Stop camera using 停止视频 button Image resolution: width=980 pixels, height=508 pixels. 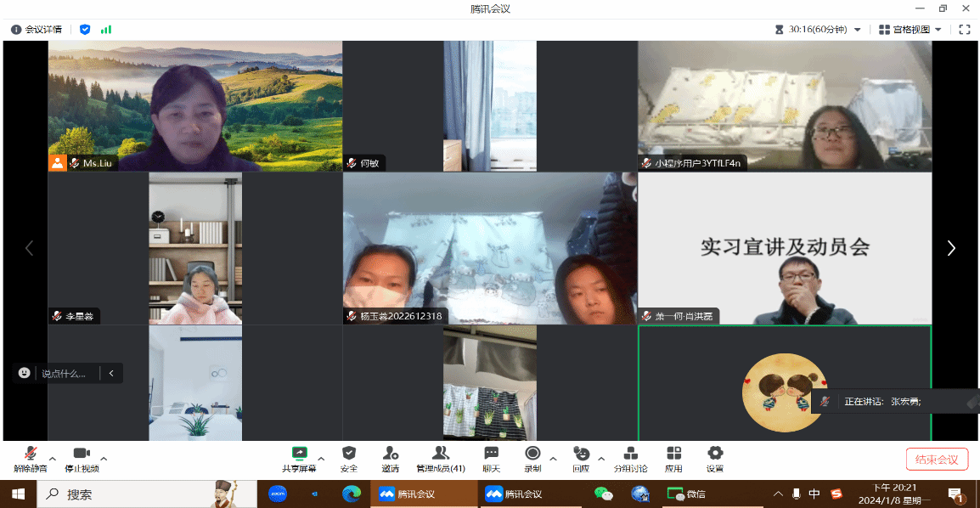click(x=82, y=459)
